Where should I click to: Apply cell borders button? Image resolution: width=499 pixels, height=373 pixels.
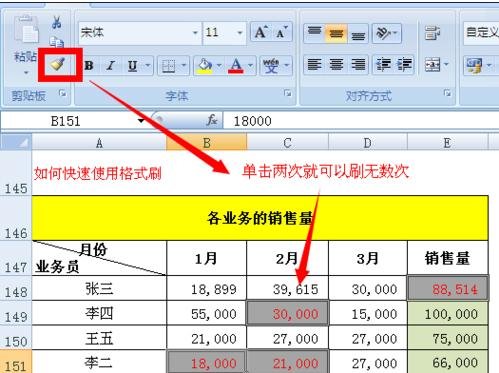(169, 66)
